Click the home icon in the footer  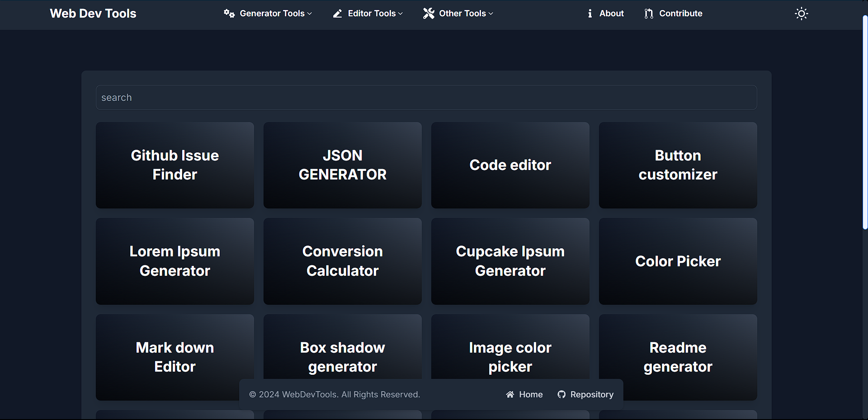coord(510,394)
